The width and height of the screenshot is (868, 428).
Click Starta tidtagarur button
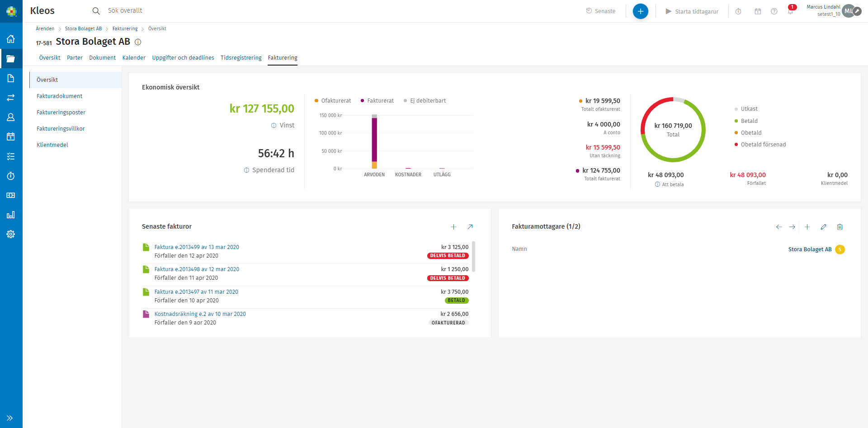pos(692,11)
